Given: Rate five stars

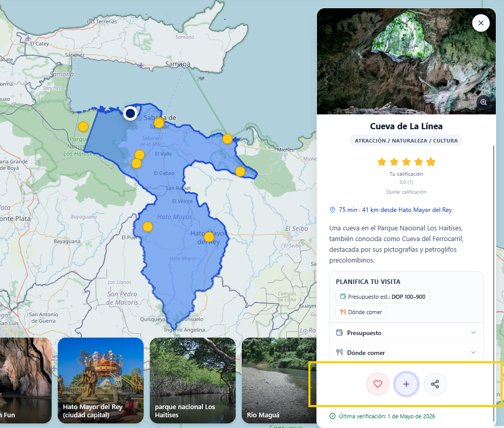Looking at the screenshot, I should pyautogui.click(x=431, y=162).
